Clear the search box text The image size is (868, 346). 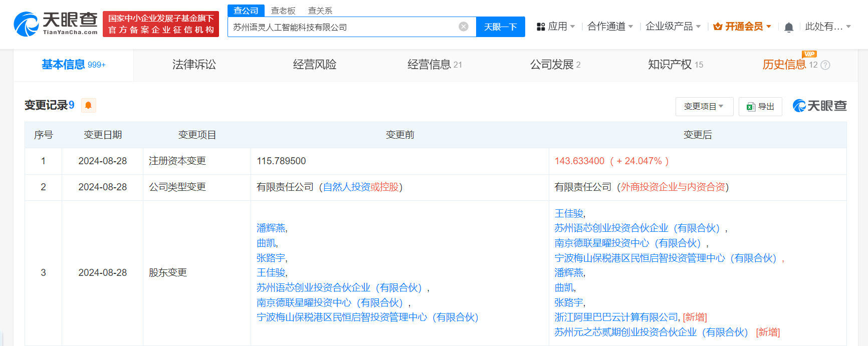point(464,27)
